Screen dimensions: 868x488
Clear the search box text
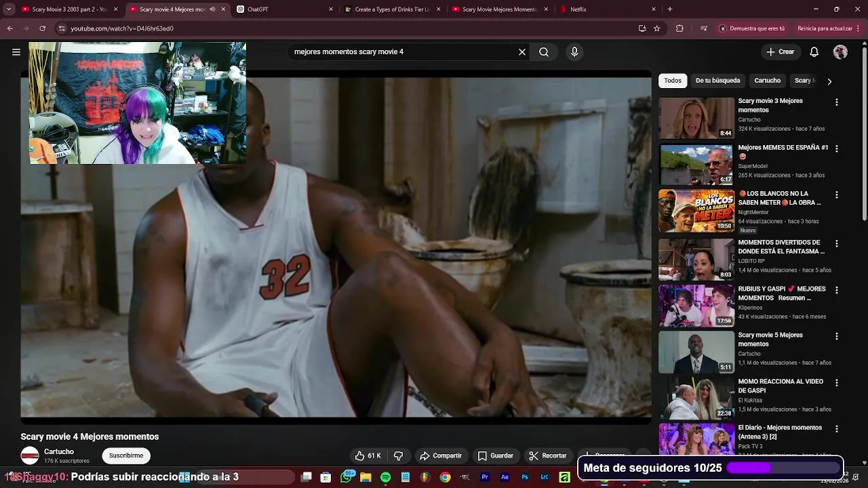[x=522, y=52]
